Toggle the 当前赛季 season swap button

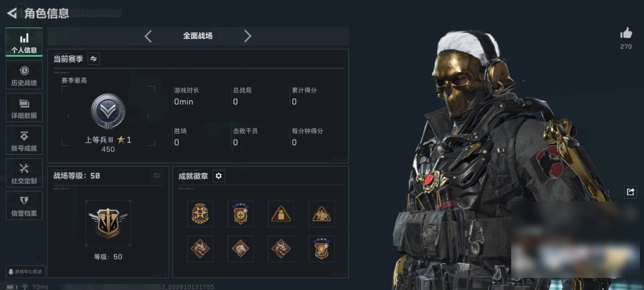click(x=93, y=59)
